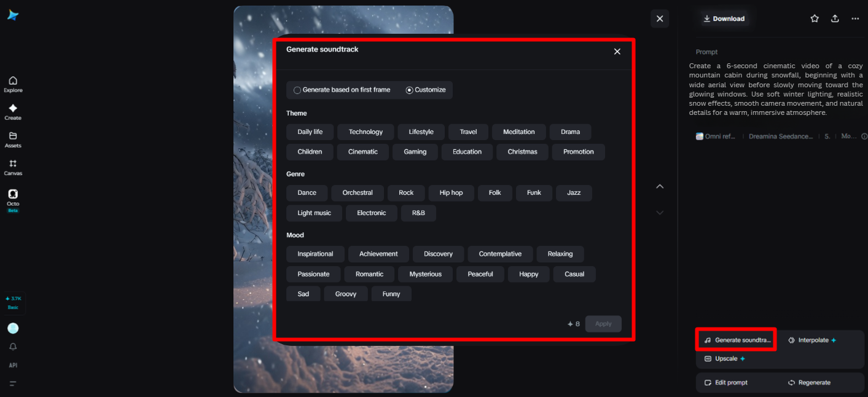Set mood to Happy

[x=529, y=274]
